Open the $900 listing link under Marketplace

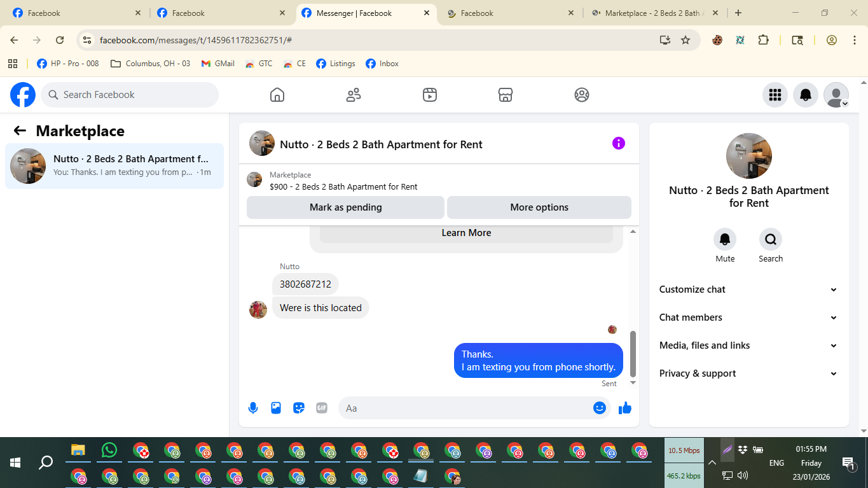tap(343, 187)
